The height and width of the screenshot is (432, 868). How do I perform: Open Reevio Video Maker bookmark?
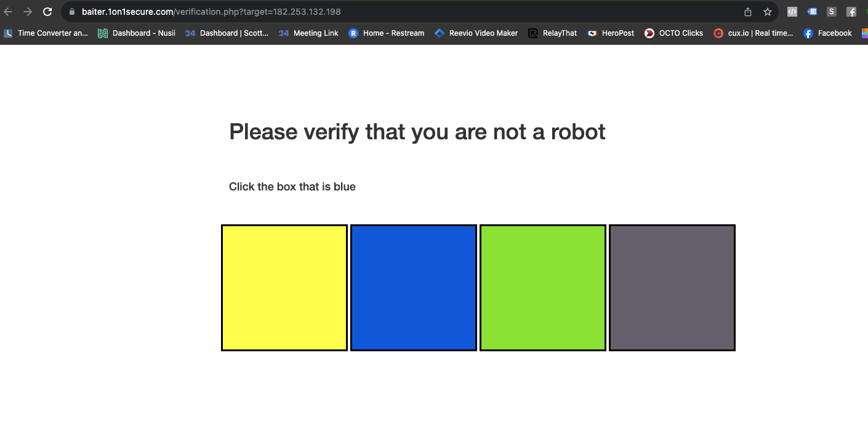click(x=476, y=33)
